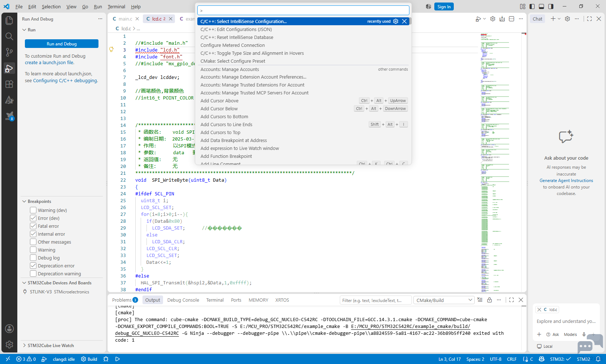Image resolution: width=606 pixels, height=364 pixels.
Task: Open the Extensions view icon
Action: coord(9,84)
